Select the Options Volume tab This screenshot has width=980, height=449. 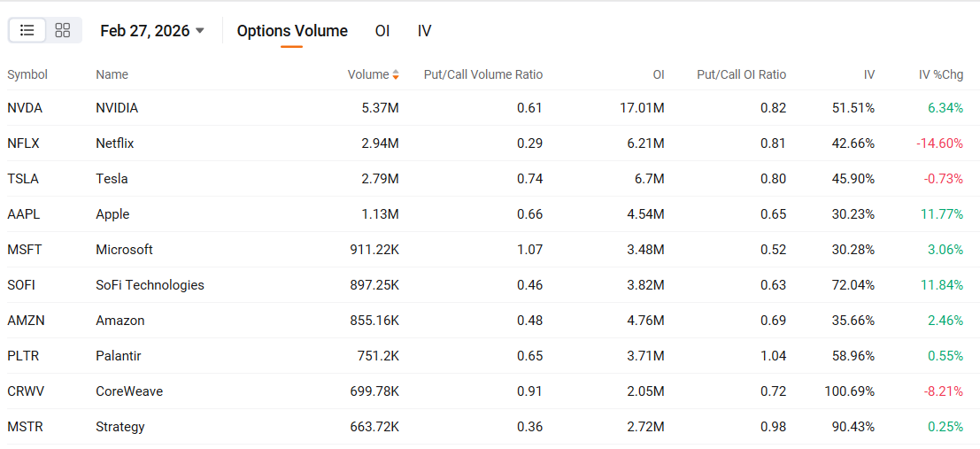point(292,31)
